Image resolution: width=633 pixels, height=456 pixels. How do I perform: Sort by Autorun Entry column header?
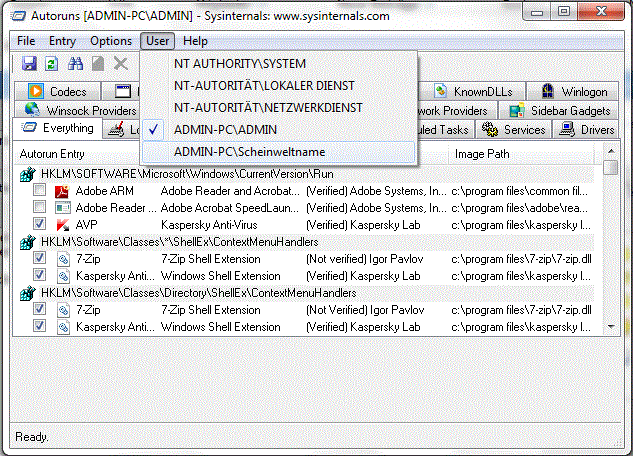(77, 154)
